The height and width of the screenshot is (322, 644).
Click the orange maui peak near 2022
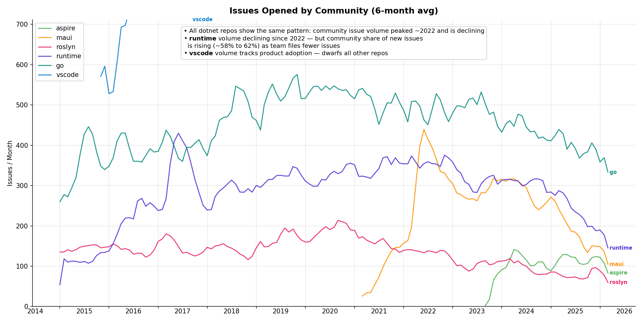(x=424, y=130)
